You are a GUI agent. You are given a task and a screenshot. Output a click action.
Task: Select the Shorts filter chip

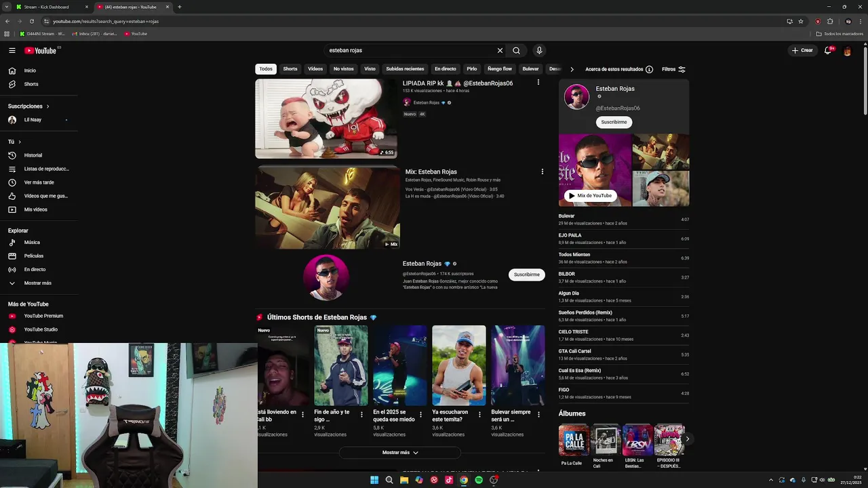click(290, 69)
